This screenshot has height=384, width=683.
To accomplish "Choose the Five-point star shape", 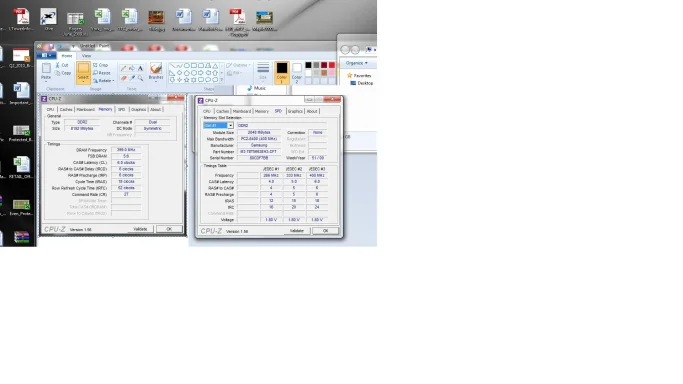I will (x=186, y=80).
